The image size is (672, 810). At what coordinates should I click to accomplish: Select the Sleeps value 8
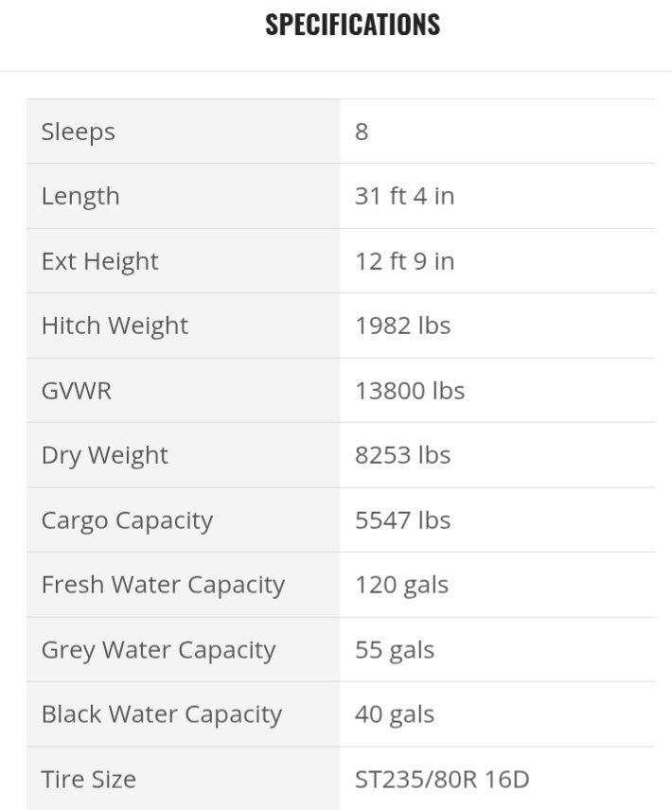(362, 132)
